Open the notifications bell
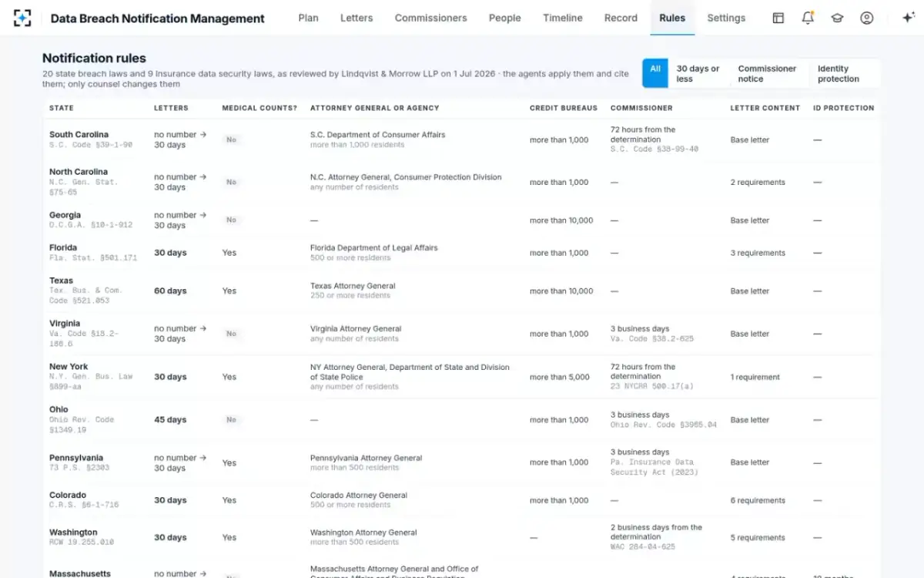The height and width of the screenshot is (578, 924). pos(808,18)
